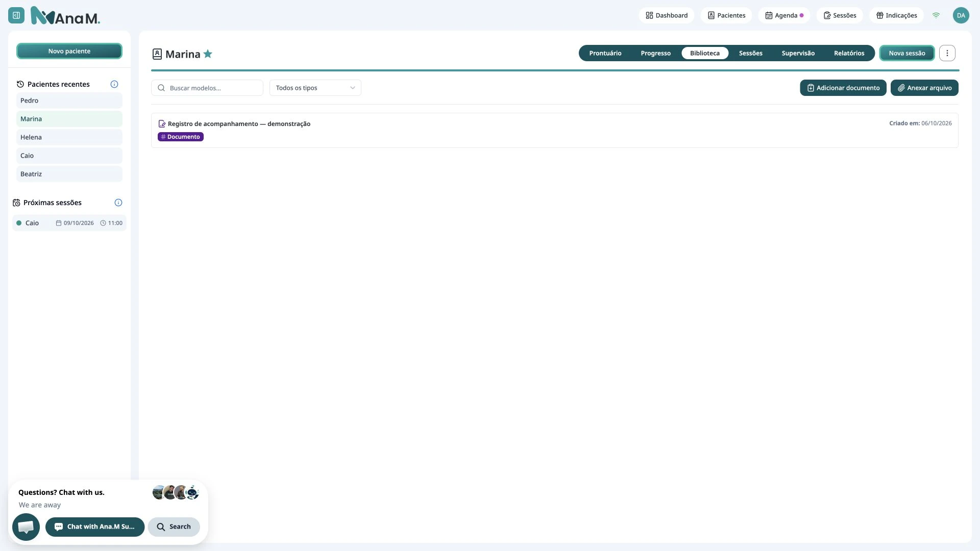Image resolution: width=980 pixels, height=551 pixels.
Task: Click the edit icon of Registro document
Action: click(x=162, y=124)
